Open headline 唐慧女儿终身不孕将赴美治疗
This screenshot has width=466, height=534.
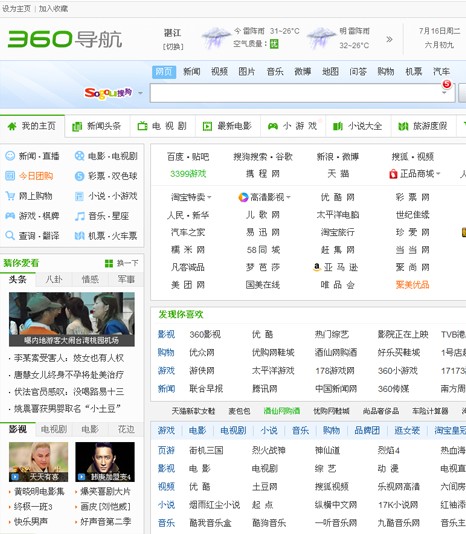click(69, 375)
